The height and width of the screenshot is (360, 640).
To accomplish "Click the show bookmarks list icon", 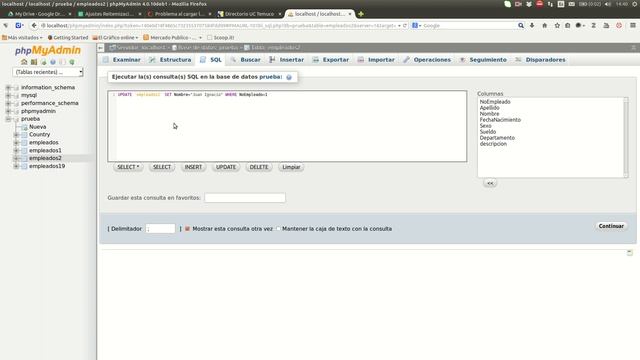I will (x=567, y=25).
